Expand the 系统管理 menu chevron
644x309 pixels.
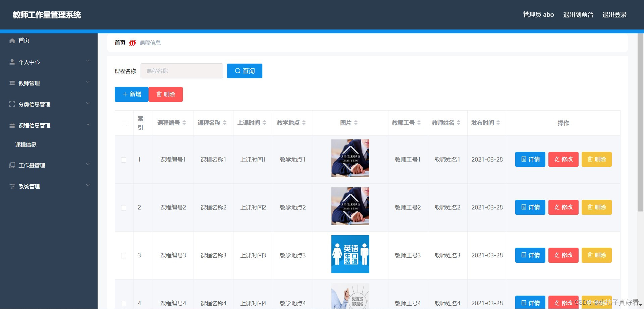point(88,185)
